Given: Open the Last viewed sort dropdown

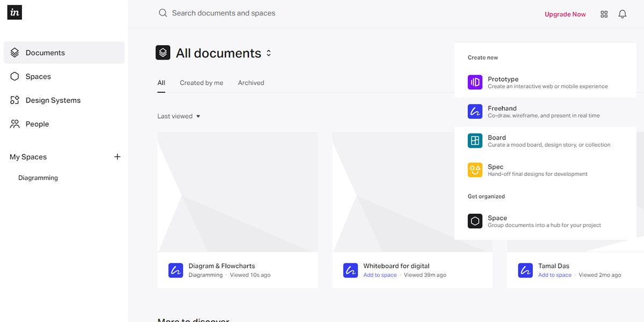Looking at the screenshot, I should pyautogui.click(x=179, y=116).
